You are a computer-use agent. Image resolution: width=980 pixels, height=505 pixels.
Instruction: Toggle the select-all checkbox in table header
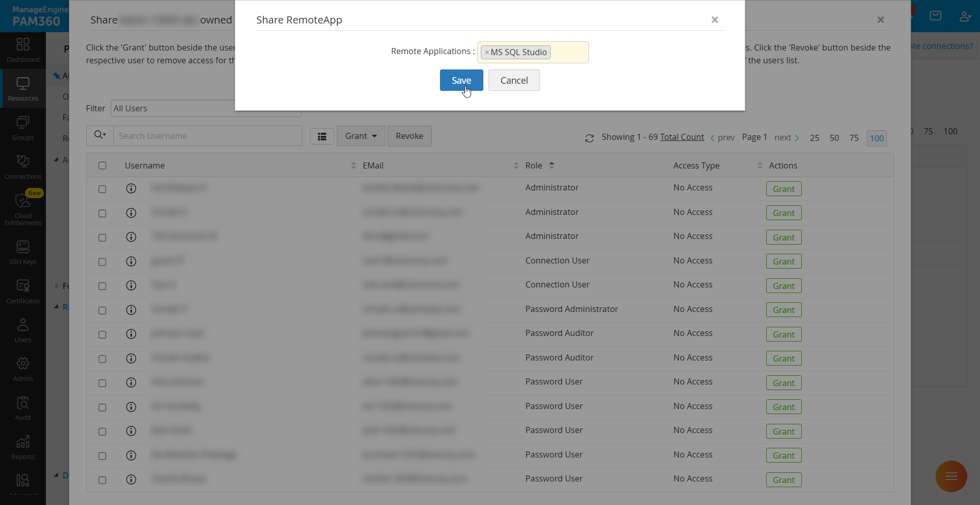click(102, 165)
